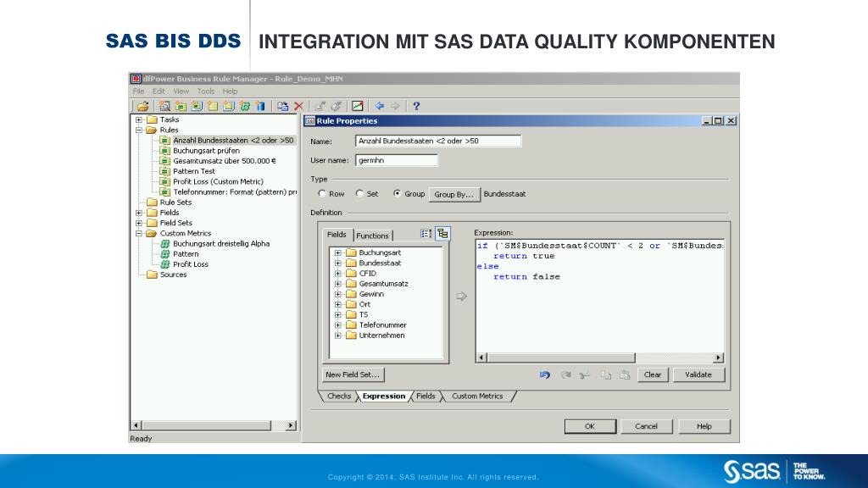Click the paste icon left of Clear
868x488 pixels.
click(625, 375)
